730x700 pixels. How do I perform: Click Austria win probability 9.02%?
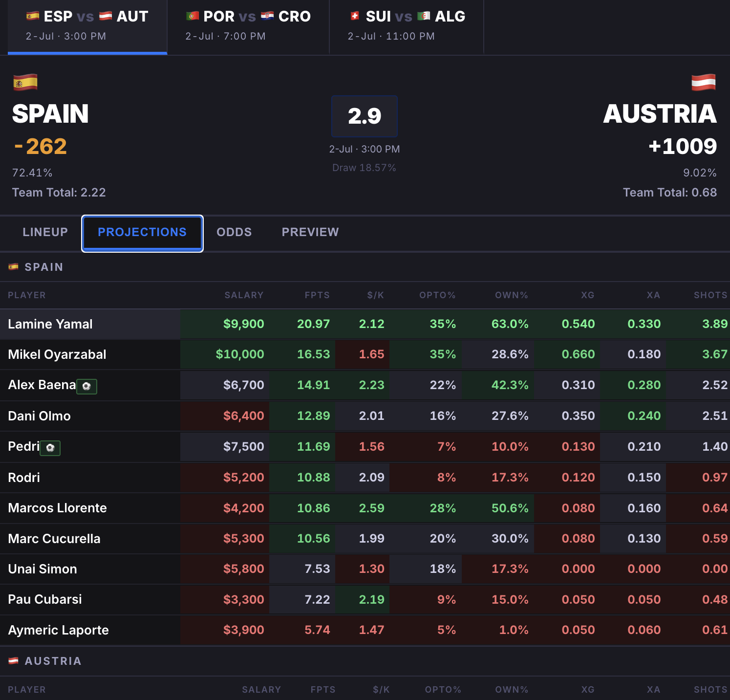pos(700,173)
